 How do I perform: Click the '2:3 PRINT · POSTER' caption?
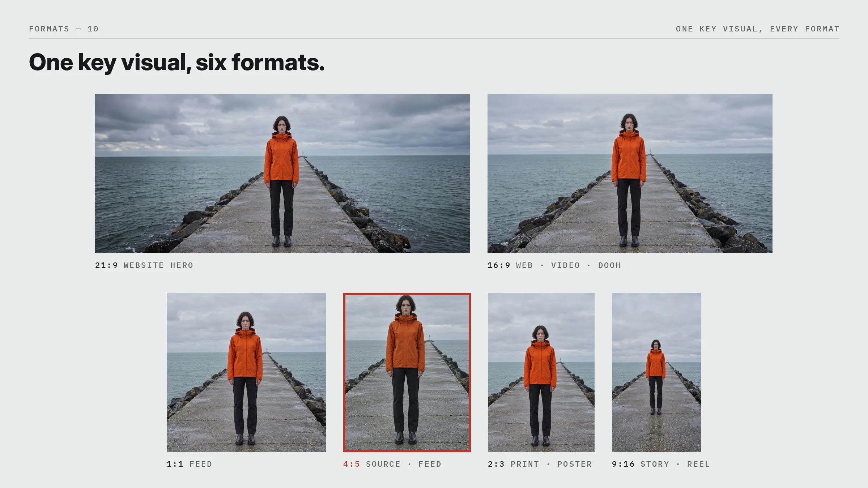coord(540,464)
